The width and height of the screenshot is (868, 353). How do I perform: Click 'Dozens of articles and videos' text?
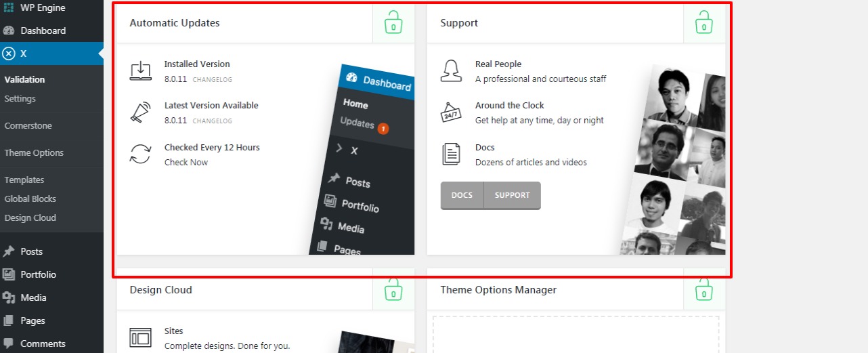[531, 162]
